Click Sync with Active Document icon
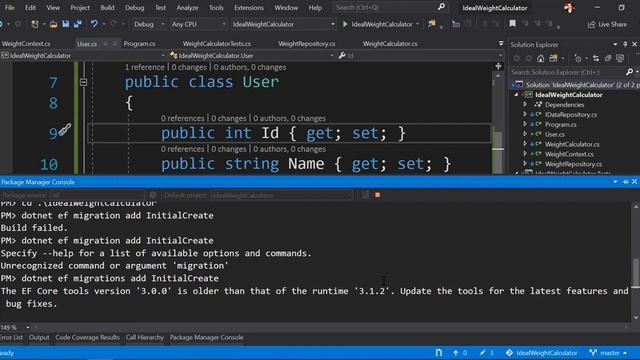Screen dimensions: 640x360 coord(596,58)
